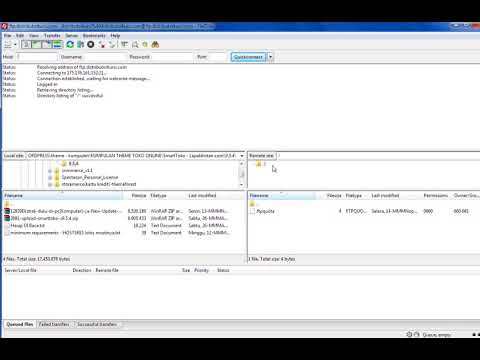The height and width of the screenshot is (360, 480).
Task: Open the Help menu
Action: tap(115, 36)
